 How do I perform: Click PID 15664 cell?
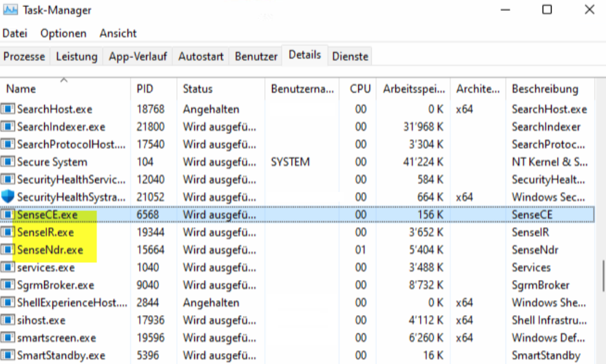tap(150, 250)
